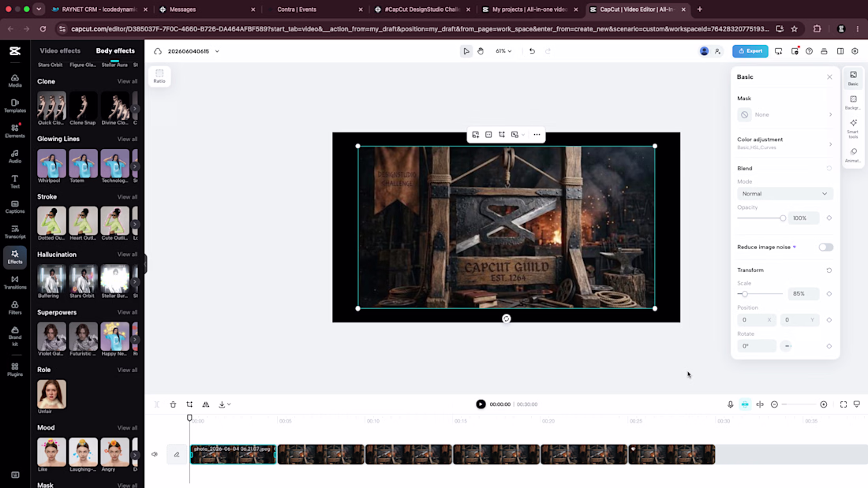Play the video preview
Image resolution: width=868 pixels, height=488 pixels.
point(481,404)
